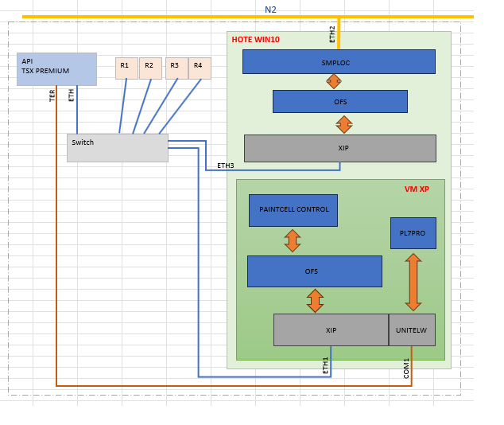504x425 pixels.
Task: Pick the R4 box
Action: pos(200,68)
